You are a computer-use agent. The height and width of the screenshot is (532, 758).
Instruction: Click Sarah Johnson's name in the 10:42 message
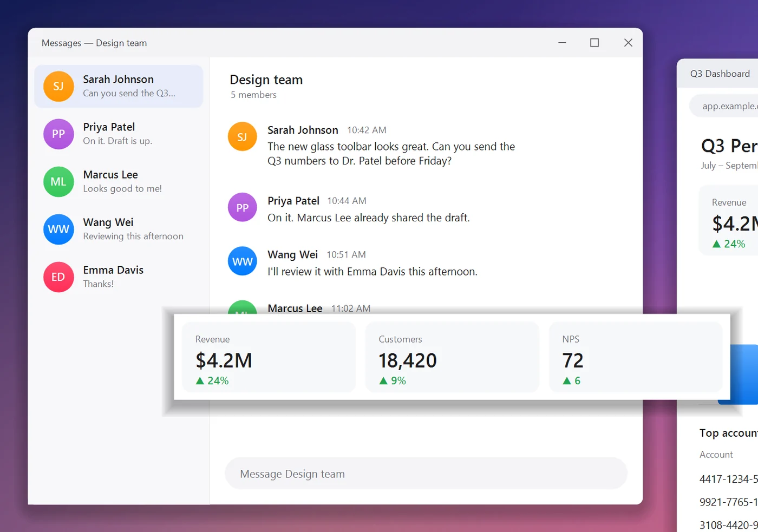point(303,130)
